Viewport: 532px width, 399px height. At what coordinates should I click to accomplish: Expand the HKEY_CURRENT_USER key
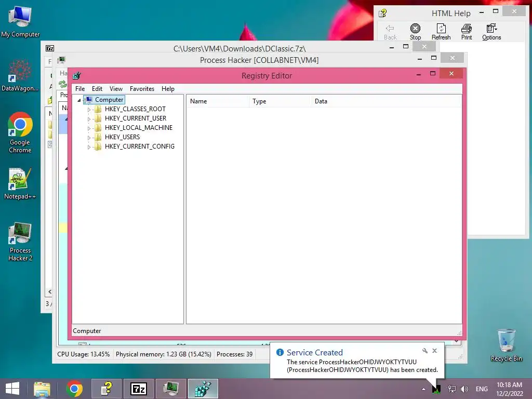(89, 119)
